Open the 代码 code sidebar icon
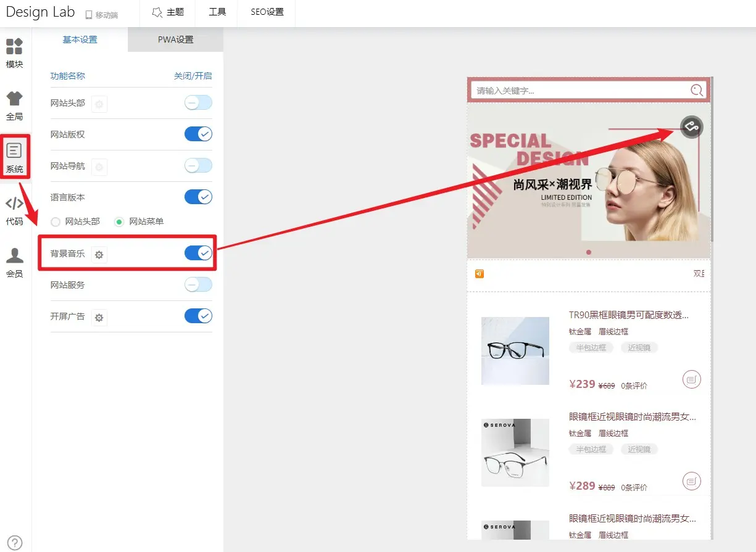This screenshot has width=756, height=552. point(15,210)
